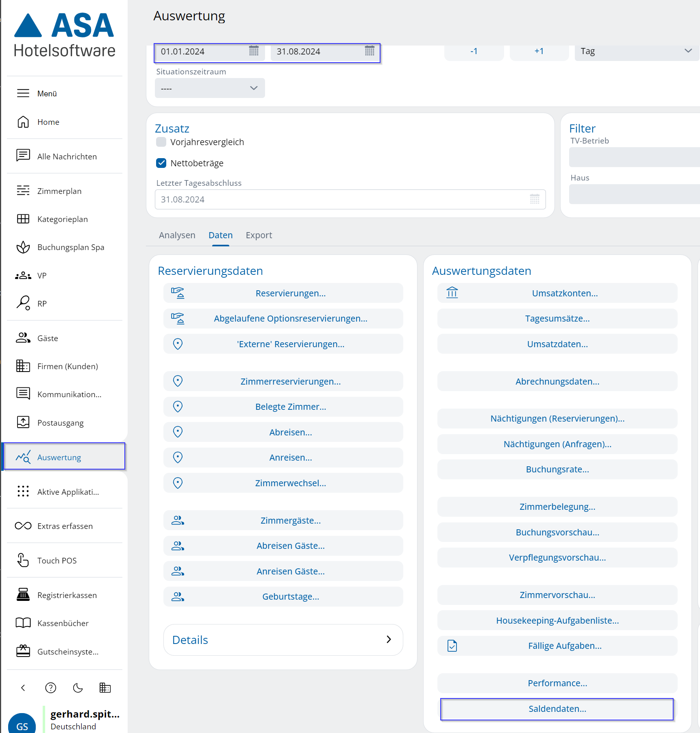Toggle dark mode moon icon

(x=78, y=688)
